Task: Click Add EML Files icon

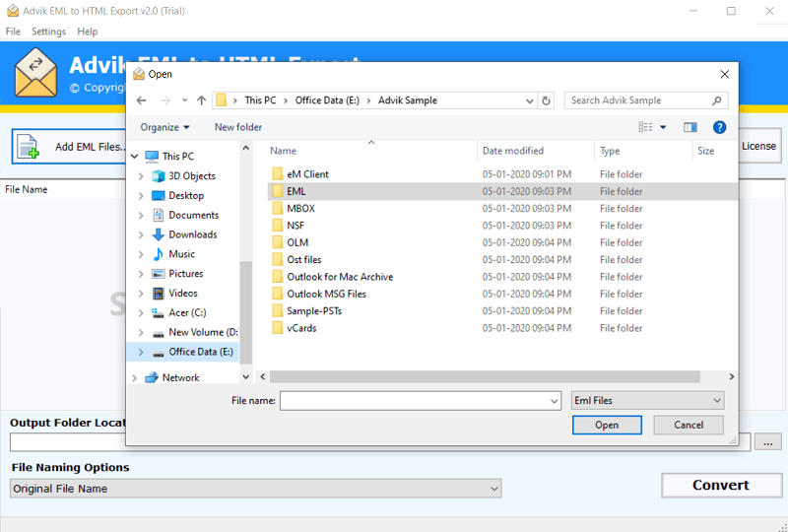Action: coord(28,147)
